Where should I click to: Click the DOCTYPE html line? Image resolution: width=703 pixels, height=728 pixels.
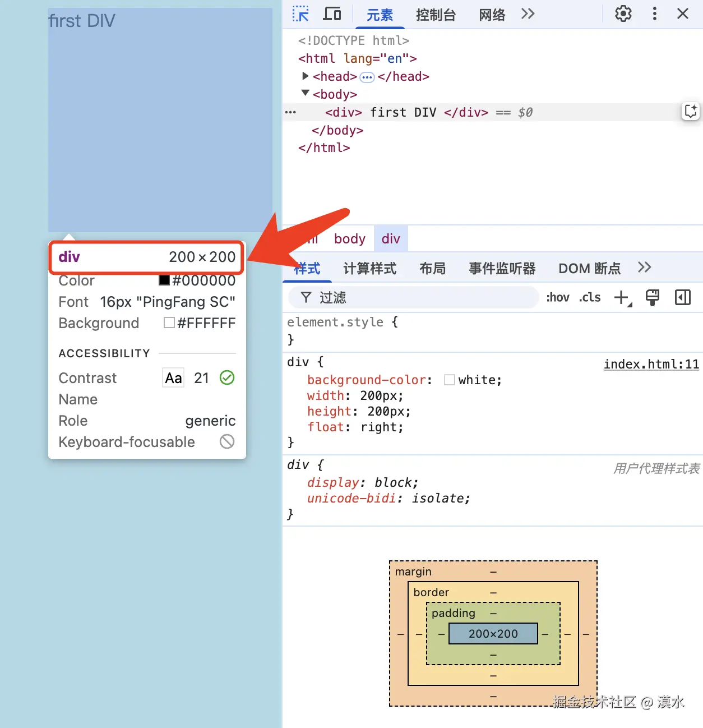[x=354, y=40]
